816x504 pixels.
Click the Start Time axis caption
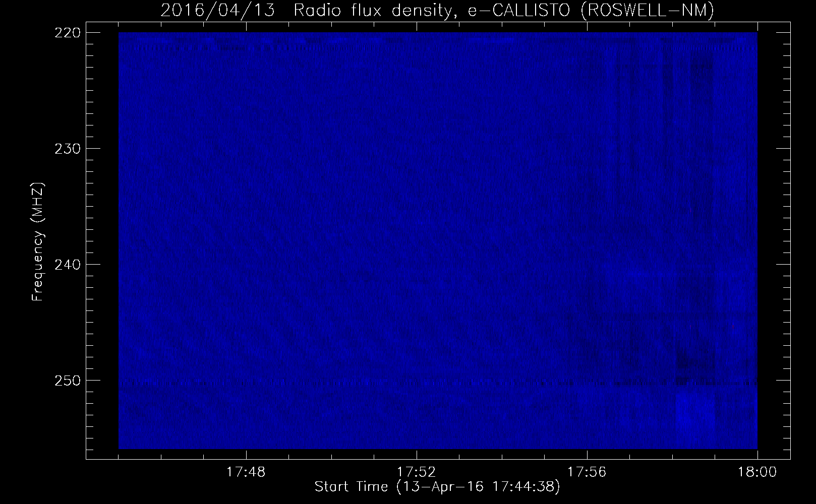437,487
